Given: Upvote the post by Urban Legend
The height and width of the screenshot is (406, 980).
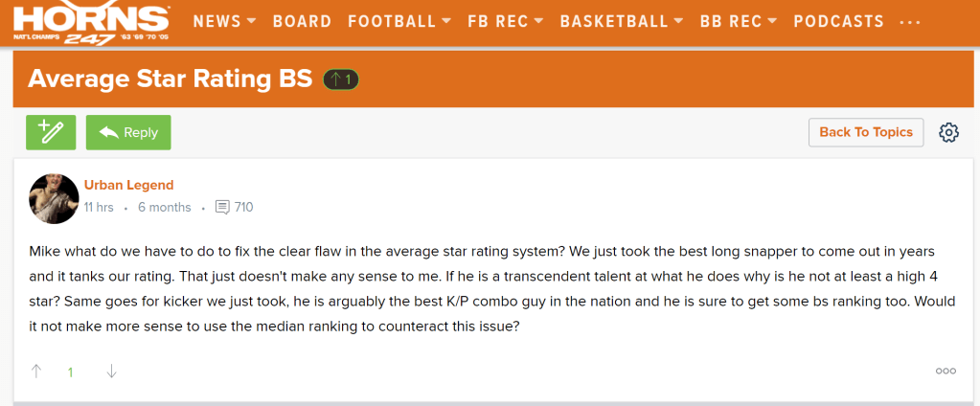Looking at the screenshot, I should coord(36,372).
